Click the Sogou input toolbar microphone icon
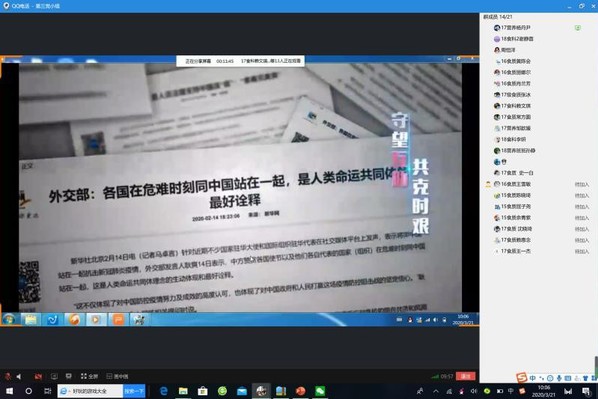The height and width of the screenshot is (399, 598). tap(559, 378)
